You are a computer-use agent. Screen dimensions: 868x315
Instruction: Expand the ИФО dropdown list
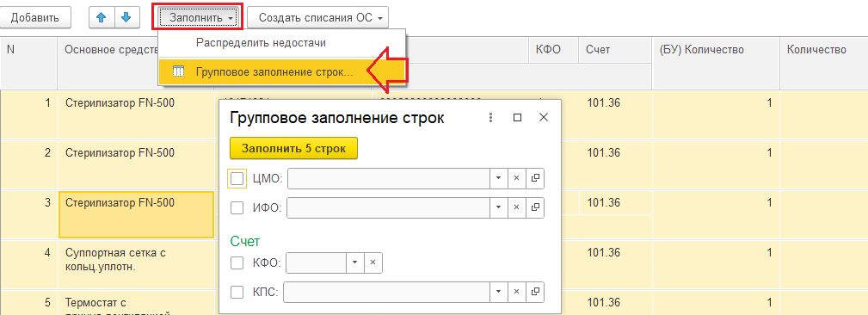click(498, 207)
